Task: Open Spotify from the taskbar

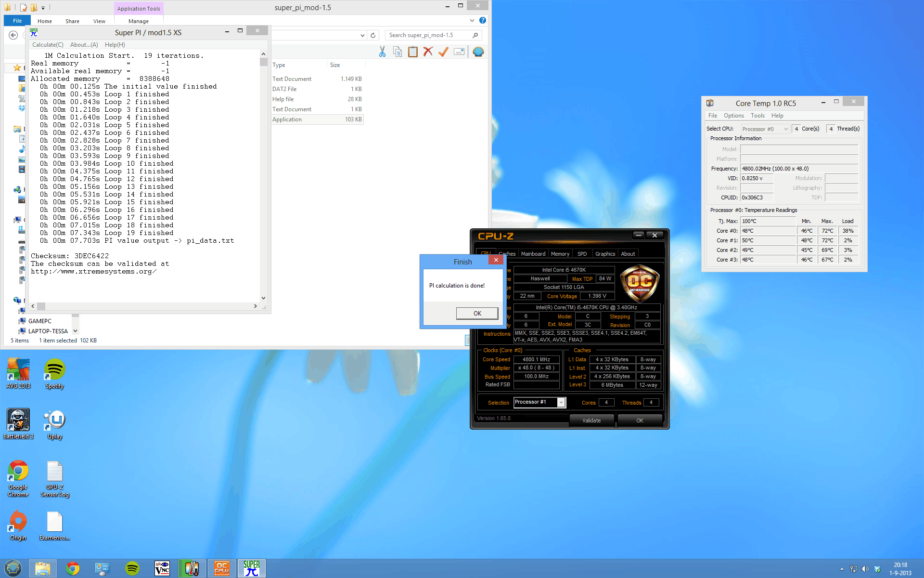Action: coord(132,568)
